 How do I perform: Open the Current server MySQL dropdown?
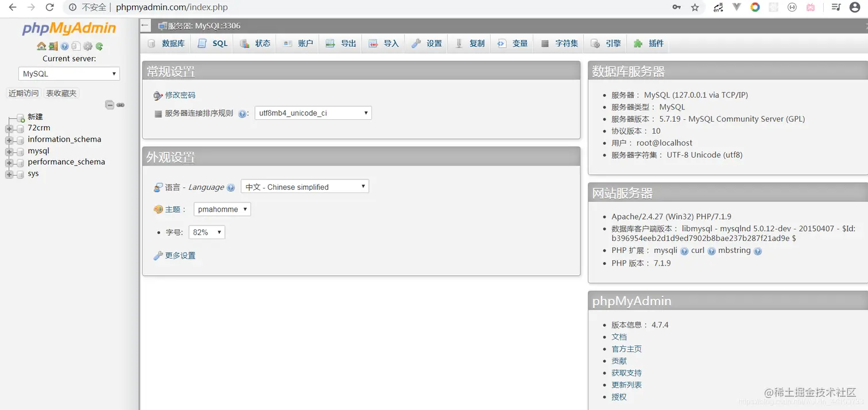[x=69, y=74]
